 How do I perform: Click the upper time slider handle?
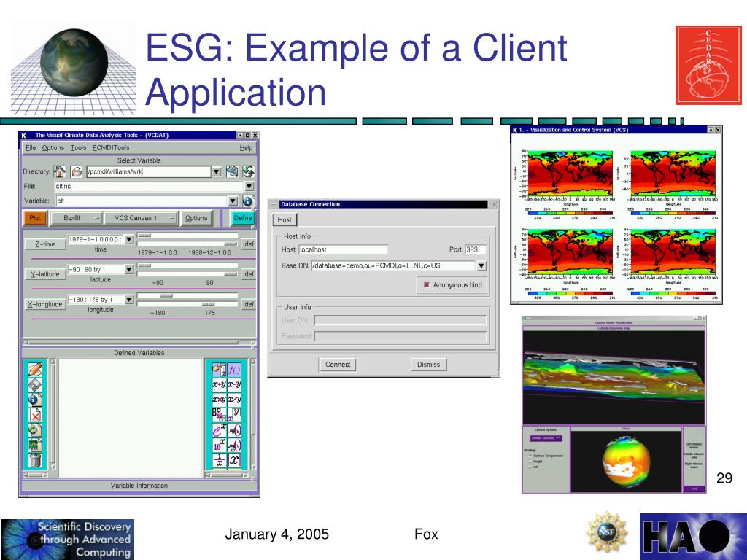pyautogui.click(x=144, y=236)
